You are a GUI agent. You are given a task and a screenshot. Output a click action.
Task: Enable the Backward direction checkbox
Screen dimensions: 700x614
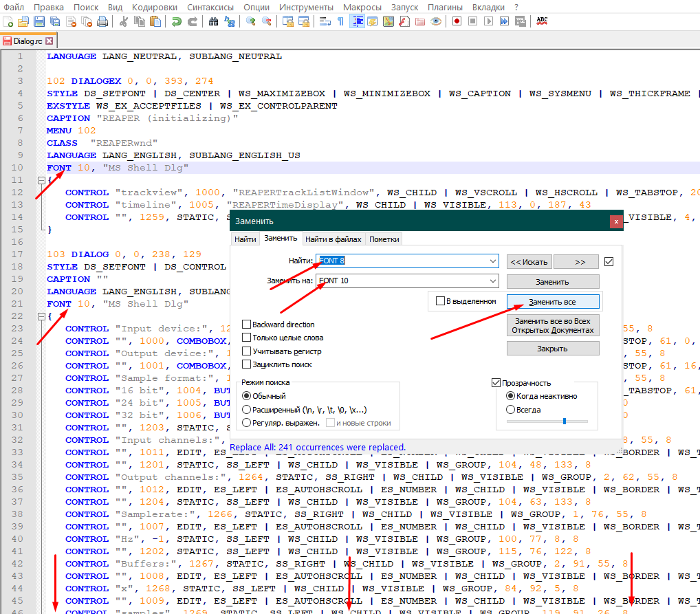(x=246, y=325)
